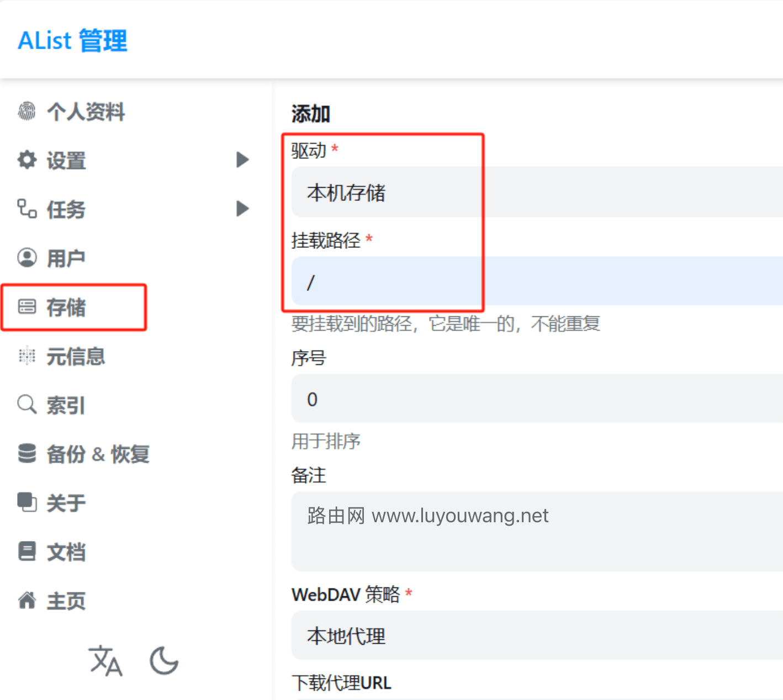This screenshot has height=700, width=783.
Task: Select the 存储 sidebar menu item
Action: (x=66, y=308)
